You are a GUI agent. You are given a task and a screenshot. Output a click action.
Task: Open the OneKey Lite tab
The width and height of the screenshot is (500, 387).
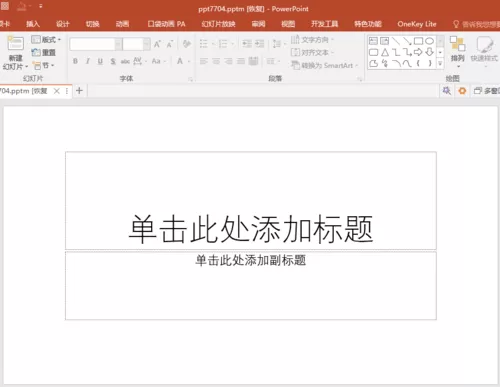coord(417,24)
